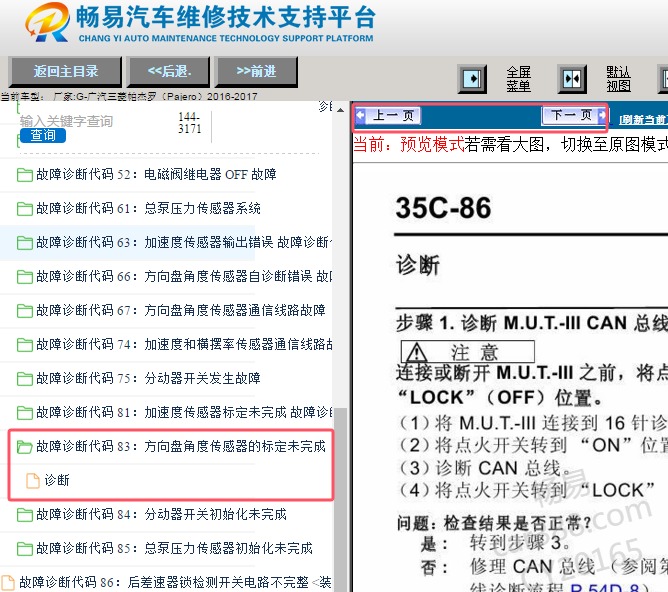Screen dimensions: 668x592
Task: Expand folder 故障诊断代码 74 加速度和横摆率
Action: click(x=175, y=345)
